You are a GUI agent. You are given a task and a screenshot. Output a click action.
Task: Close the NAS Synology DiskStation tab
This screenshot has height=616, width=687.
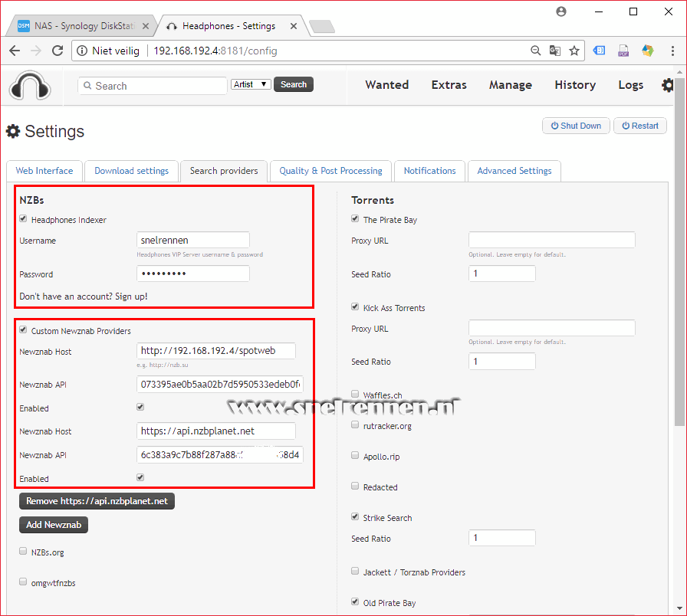click(x=146, y=26)
